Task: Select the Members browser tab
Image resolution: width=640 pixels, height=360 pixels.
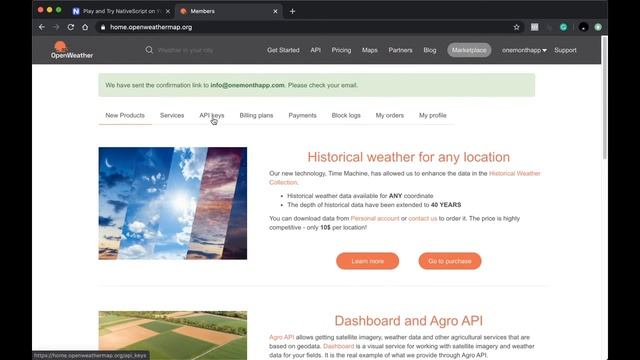Action: click(229, 11)
